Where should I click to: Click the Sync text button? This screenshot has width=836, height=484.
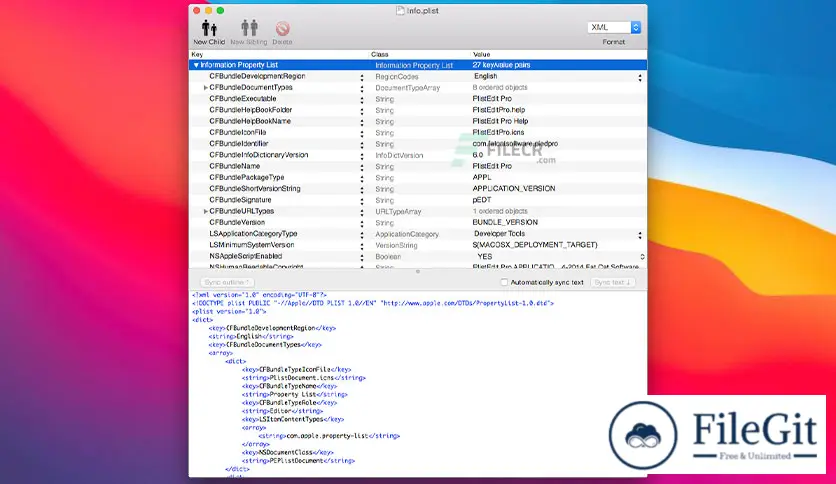point(613,283)
